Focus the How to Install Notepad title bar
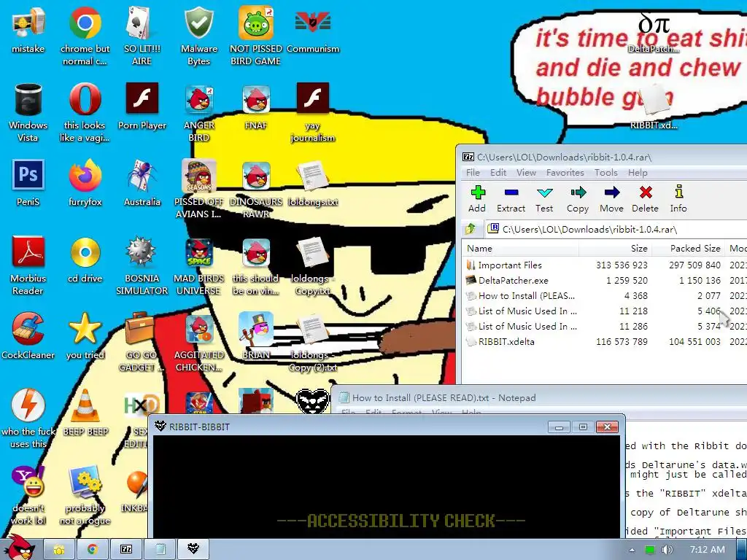 (538, 397)
